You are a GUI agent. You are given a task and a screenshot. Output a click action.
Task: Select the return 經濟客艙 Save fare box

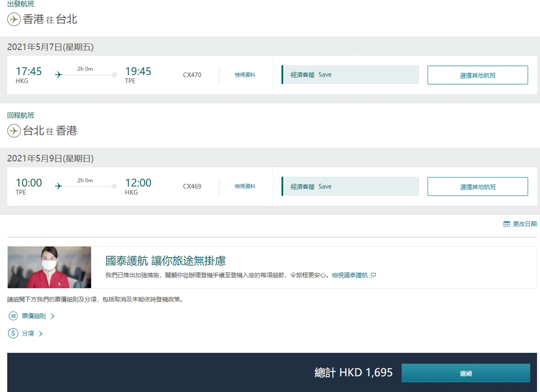tap(350, 186)
